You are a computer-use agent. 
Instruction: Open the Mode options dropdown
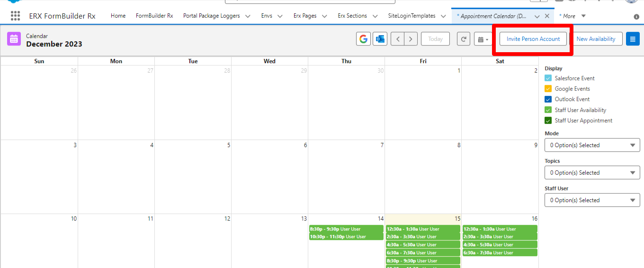(x=592, y=145)
